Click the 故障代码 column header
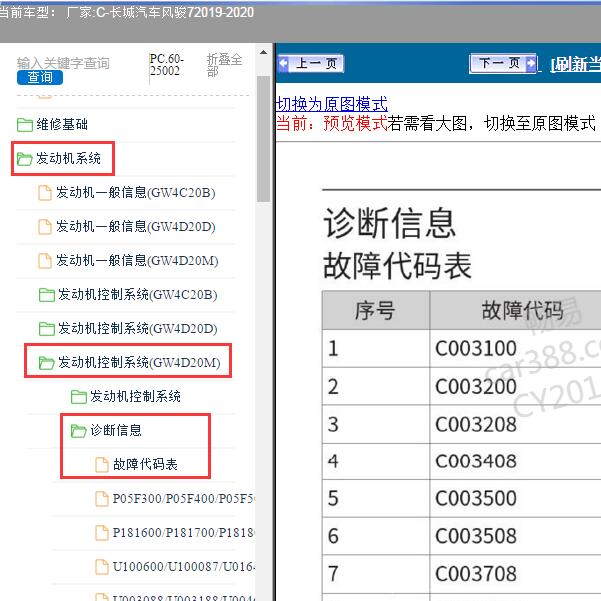The width and height of the screenshot is (601, 601). pyautogui.click(x=515, y=310)
